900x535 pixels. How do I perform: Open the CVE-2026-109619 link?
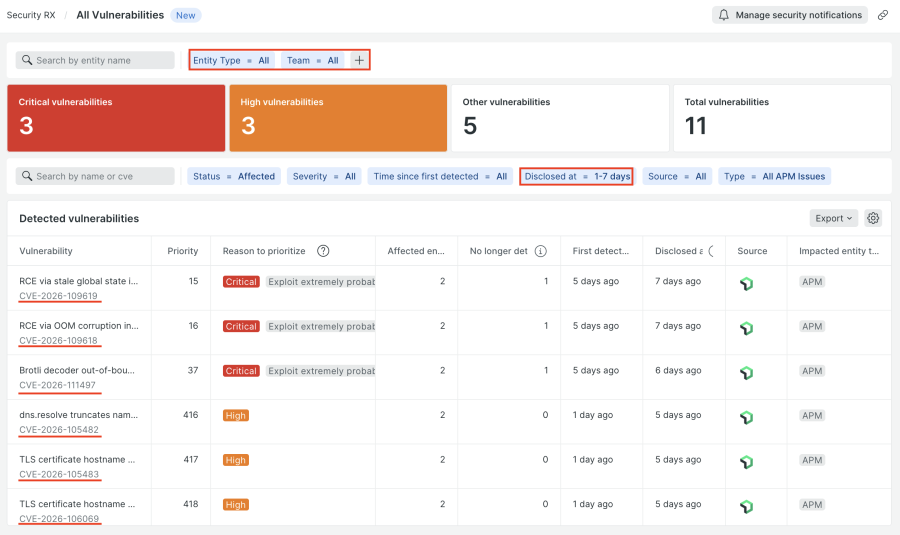coord(59,296)
